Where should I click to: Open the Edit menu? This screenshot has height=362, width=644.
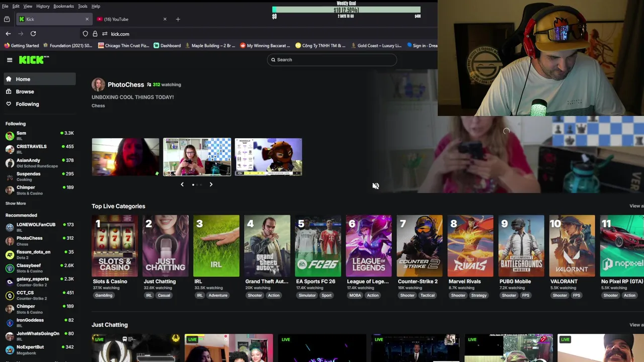point(16,6)
